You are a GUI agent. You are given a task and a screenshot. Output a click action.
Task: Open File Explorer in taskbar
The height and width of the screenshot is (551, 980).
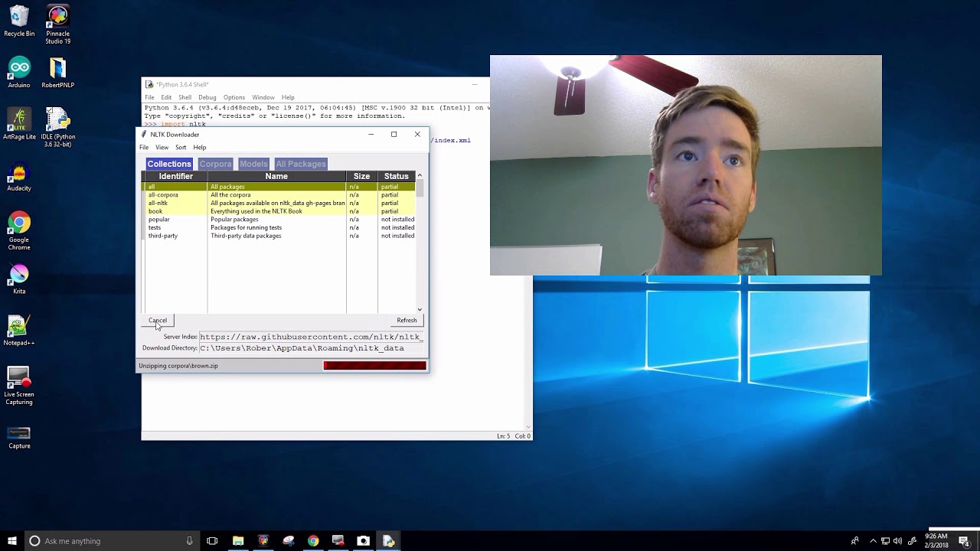point(238,541)
